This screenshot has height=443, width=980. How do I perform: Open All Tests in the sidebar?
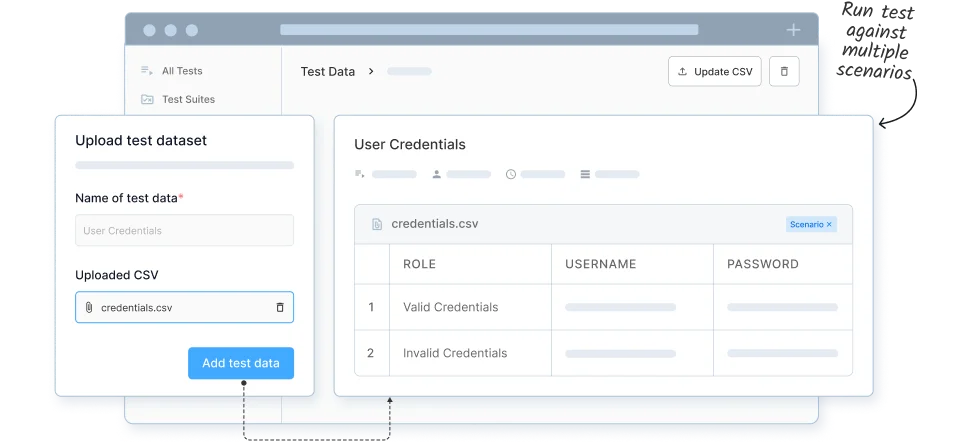[182, 71]
